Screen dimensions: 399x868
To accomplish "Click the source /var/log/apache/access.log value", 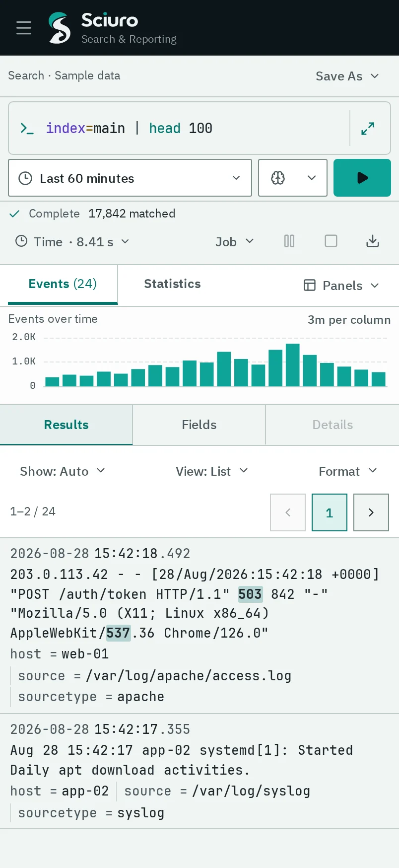I will click(189, 676).
